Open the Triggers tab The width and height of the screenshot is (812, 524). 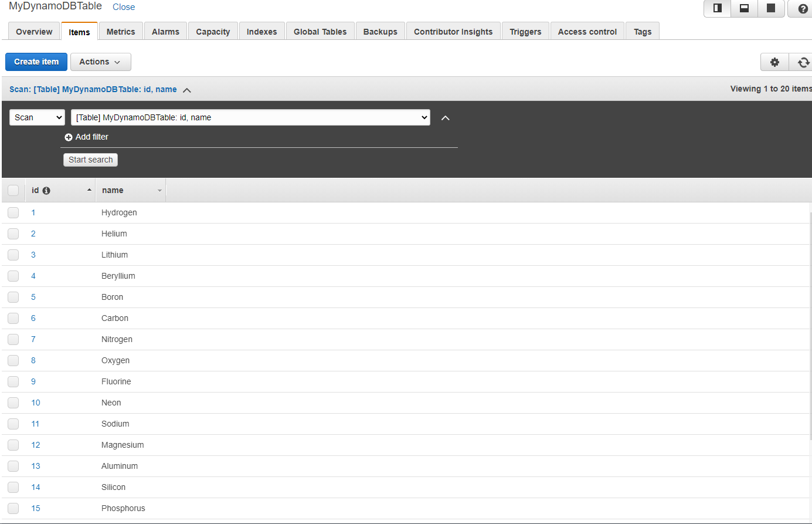(525, 32)
